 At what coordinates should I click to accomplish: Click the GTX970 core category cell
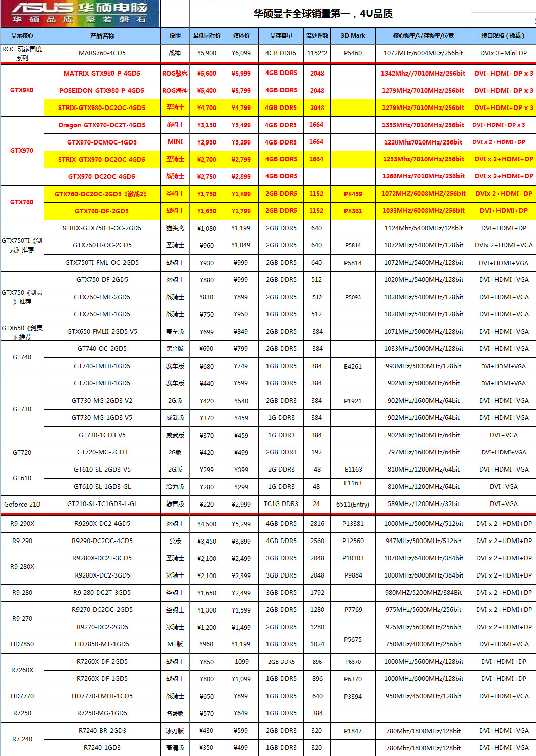click(x=22, y=151)
